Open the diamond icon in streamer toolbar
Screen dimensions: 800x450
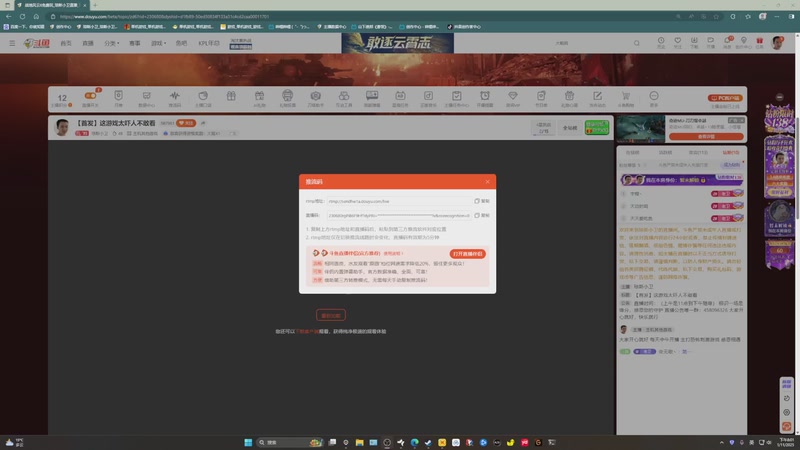[513, 97]
